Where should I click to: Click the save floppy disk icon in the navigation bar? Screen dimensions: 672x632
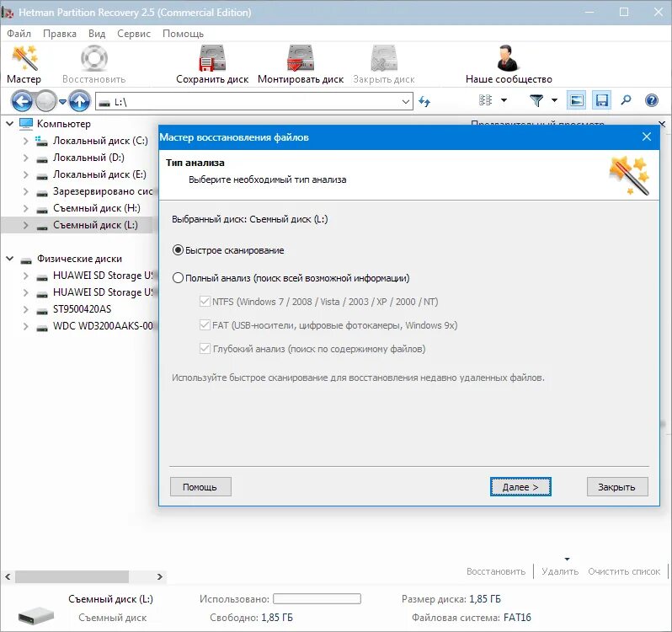[x=602, y=101]
